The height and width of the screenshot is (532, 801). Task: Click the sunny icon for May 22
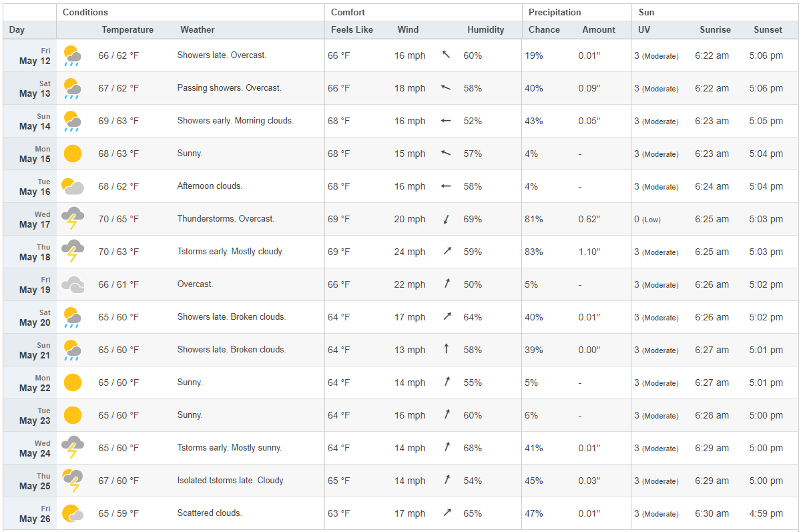[x=72, y=382]
